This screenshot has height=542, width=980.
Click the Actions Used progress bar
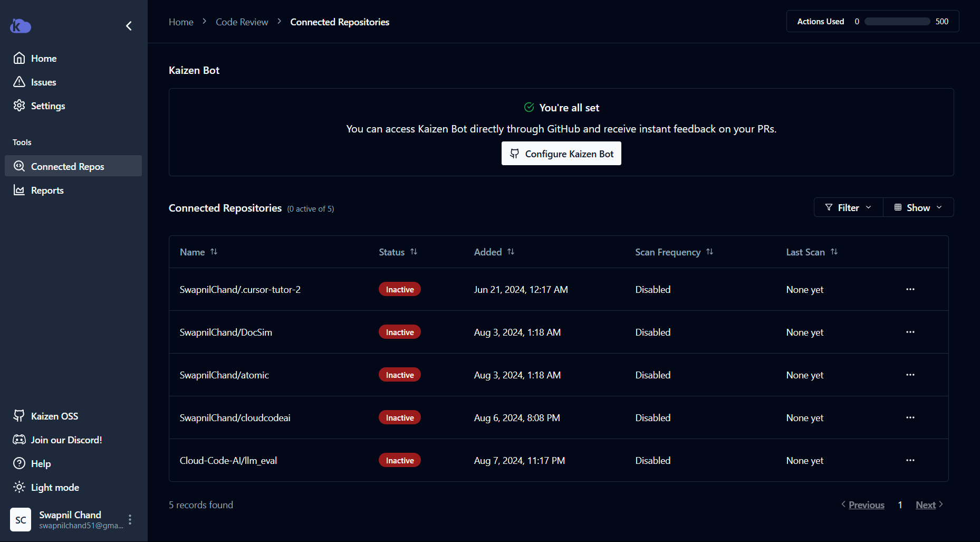[x=897, y=22]
